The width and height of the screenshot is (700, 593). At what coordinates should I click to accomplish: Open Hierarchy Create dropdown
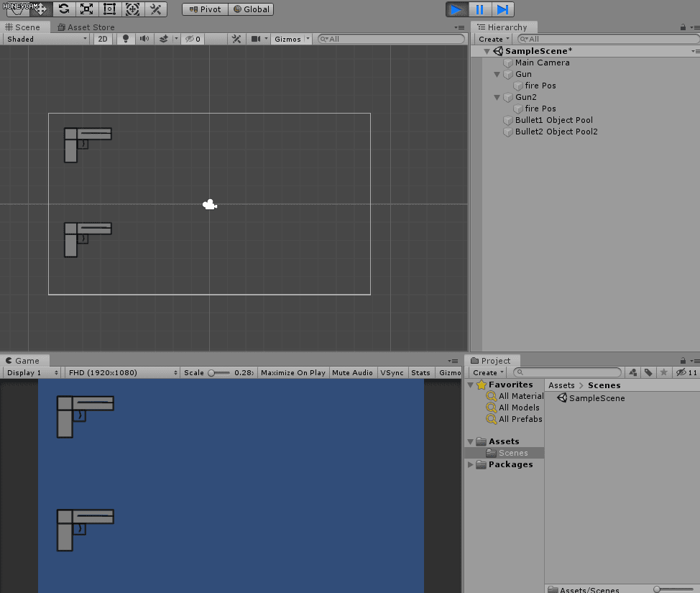[494, 39]
